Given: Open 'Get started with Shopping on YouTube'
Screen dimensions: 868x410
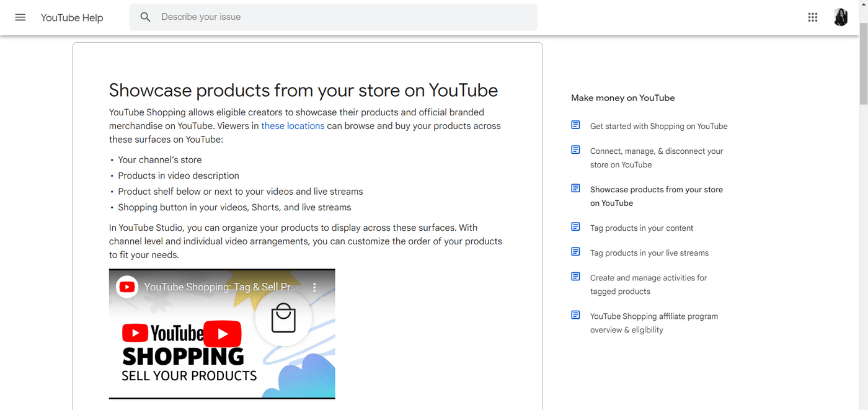Looking at the screenshot, I should [x=658, y=126].
